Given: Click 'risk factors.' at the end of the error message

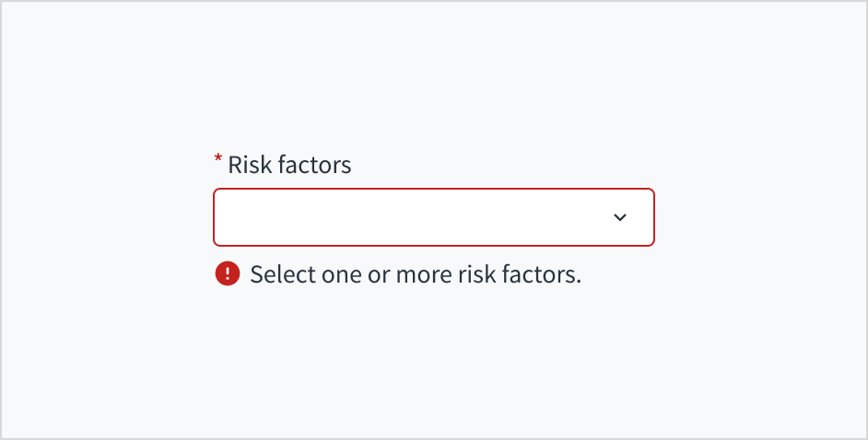Looking at the screenshot, I should click(519, 274).
